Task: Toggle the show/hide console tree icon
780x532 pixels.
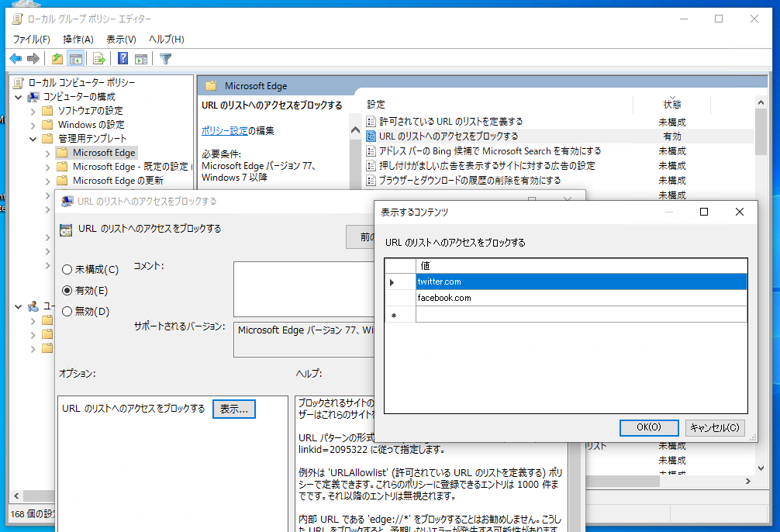Action: (75, 58)
